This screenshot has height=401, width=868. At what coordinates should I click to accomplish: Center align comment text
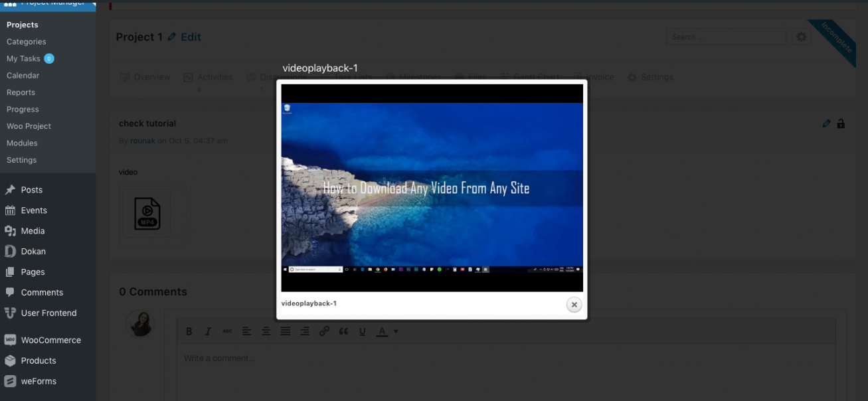point(266,331)
